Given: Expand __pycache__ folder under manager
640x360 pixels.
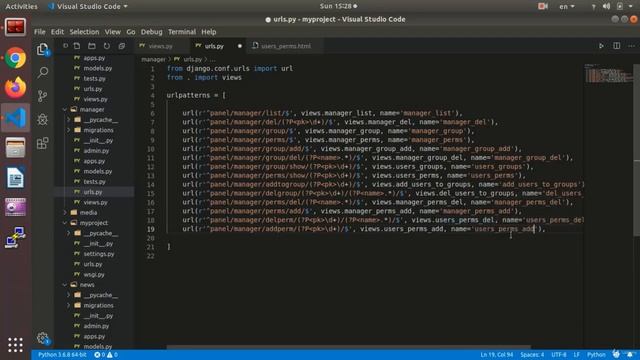Looking at the screenshot, I should coord(69,120).
